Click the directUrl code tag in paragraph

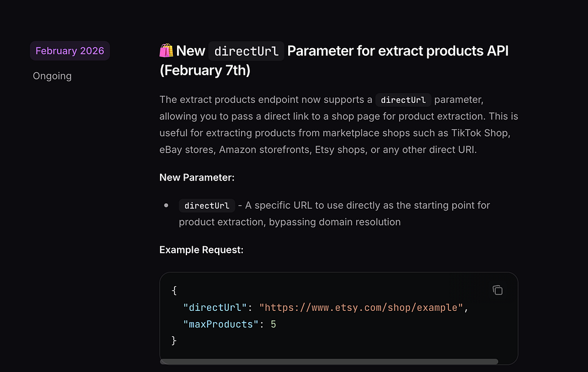click(x=403, y=100)
